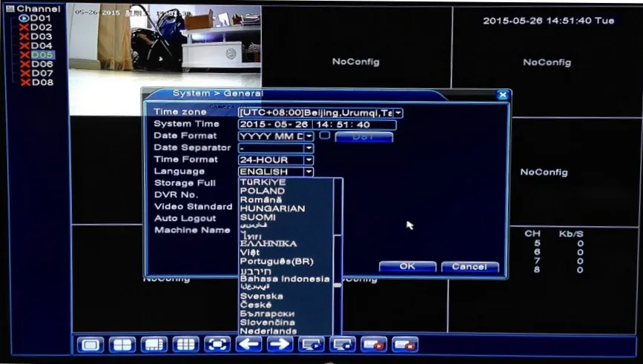Viewport: 643px width, 364px height.
Task: Switch to eight-channel view layout
Action: tap(154, 345)
